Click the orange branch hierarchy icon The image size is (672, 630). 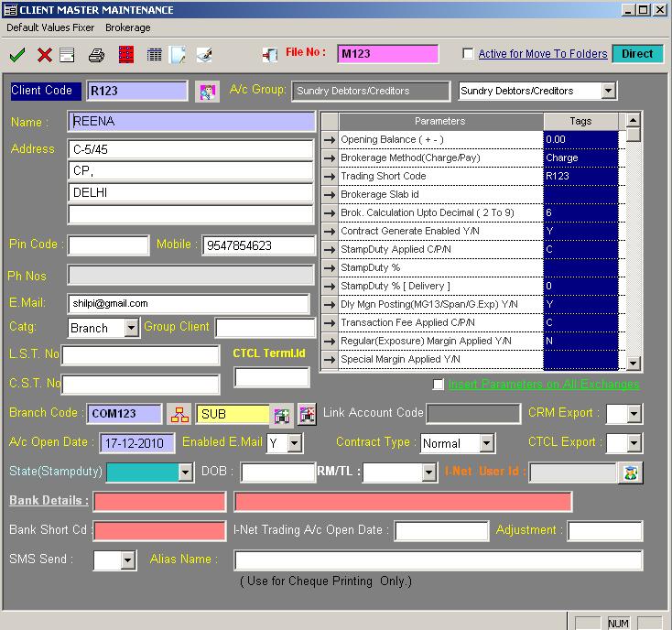[179, 415]
